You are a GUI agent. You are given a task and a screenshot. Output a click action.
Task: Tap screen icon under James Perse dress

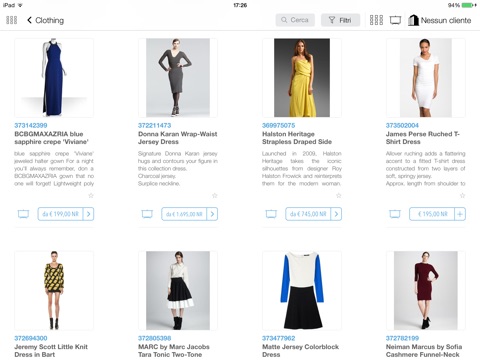click(x=395, y=214)
